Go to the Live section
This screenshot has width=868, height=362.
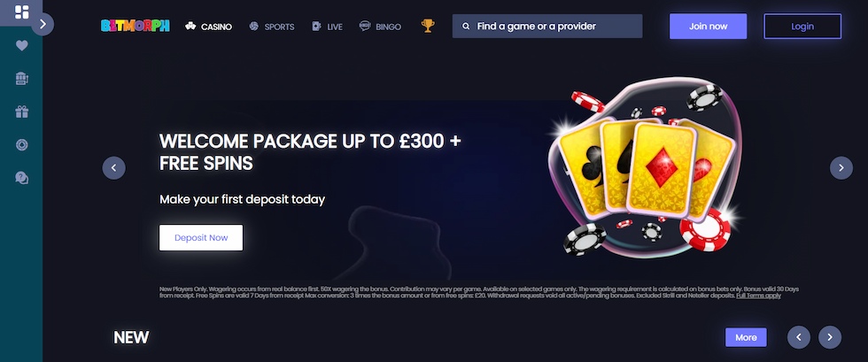tap(327, 27)
